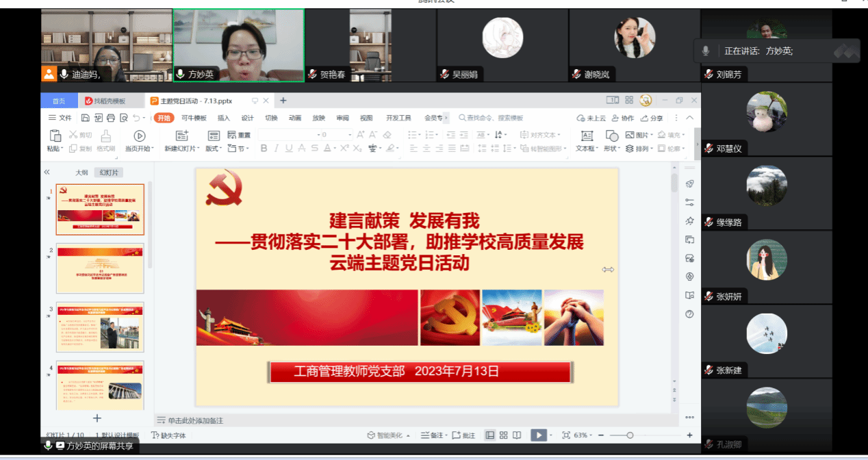The height and width of the screenshot is (460, 868).
Task: Toggle normal view button in status bar
Action: (489, 435)
